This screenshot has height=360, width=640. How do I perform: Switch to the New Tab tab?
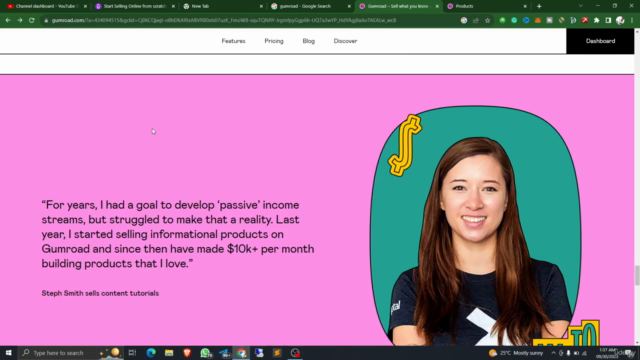point(222,6)
